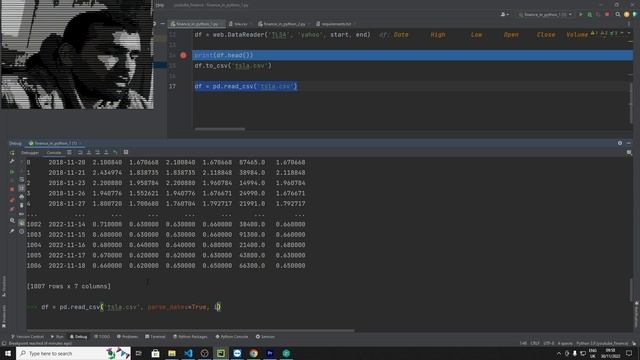Viewport: 640px width, 360px height.
Task: Expand the inspection widget down arrow
Action: click(x=629, y=33)
